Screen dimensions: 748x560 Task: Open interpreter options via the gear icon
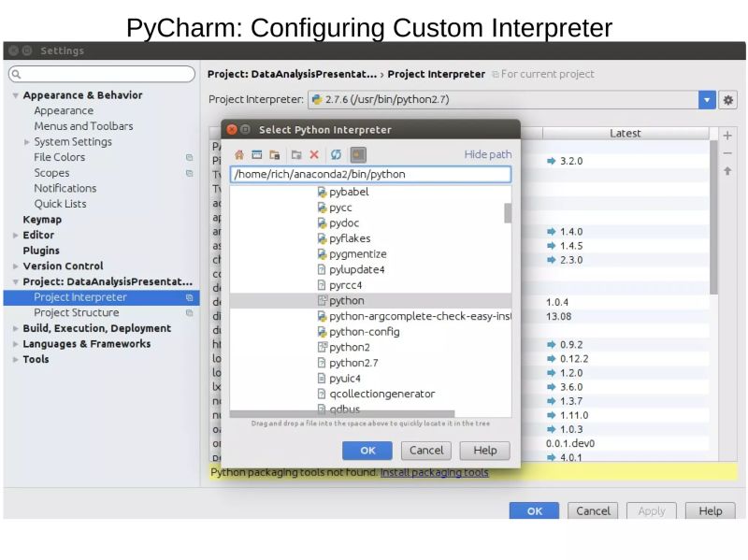tap(728, 100)
